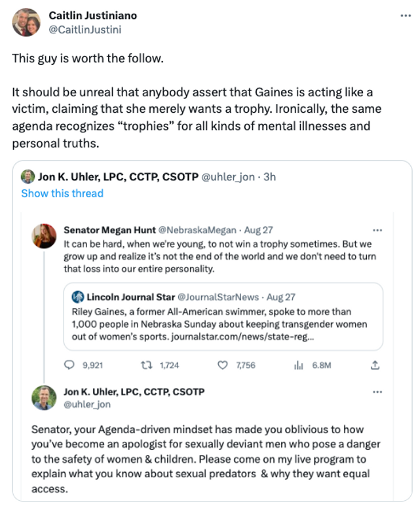Click Jon K. Uhler's small avatar in quoted tweet header
The height and width of the screenshot is (510, 420).
pyautogui.click(x=28, y=177)
